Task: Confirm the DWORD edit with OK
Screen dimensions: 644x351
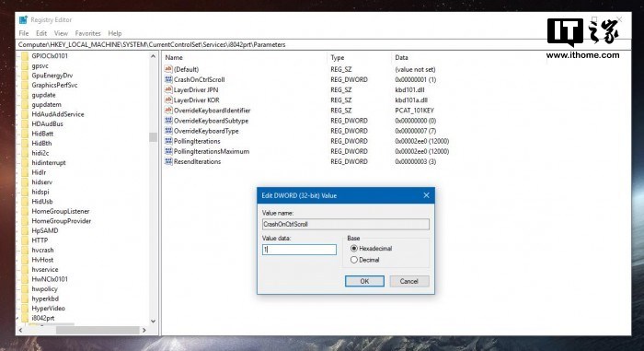Action: click(364, 282)
